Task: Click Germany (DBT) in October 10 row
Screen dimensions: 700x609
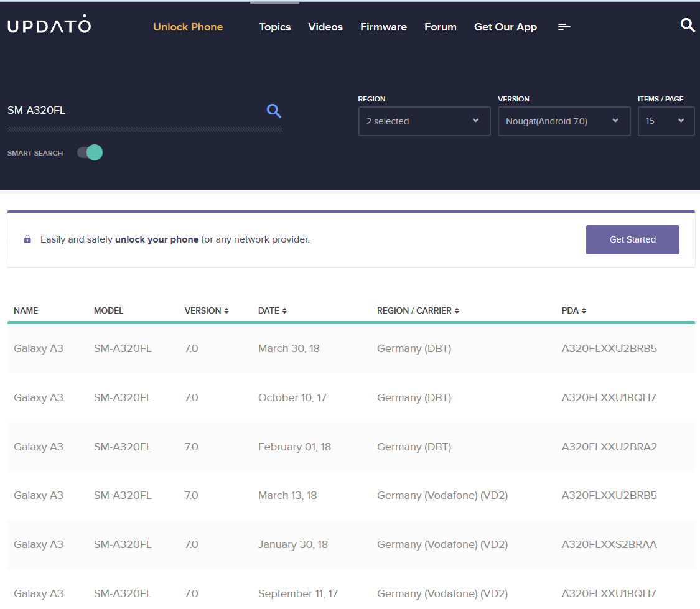Action: (x=414, y=397)
